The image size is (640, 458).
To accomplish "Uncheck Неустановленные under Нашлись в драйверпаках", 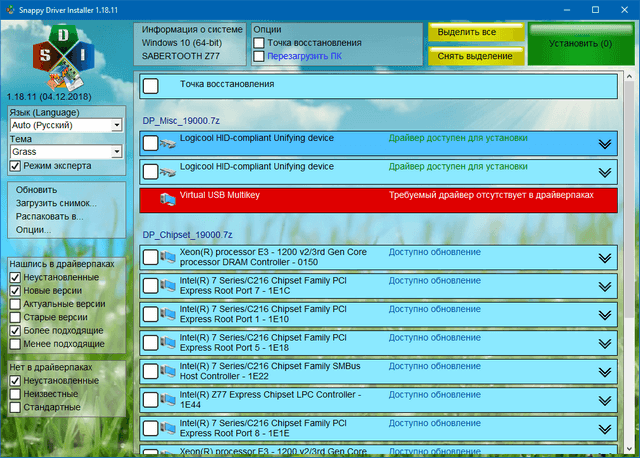I will pyautogui.click(x=15, y=278).
